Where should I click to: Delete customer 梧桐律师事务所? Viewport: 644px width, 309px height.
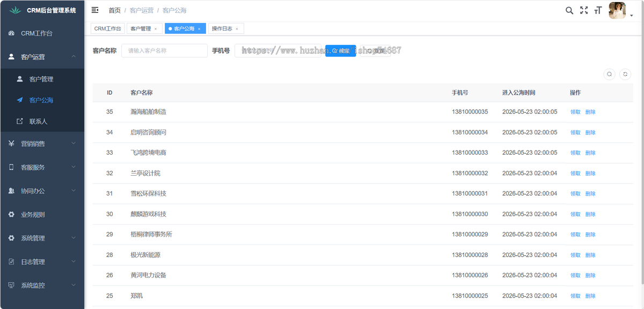pyautogui.click(x=590, y=234)
